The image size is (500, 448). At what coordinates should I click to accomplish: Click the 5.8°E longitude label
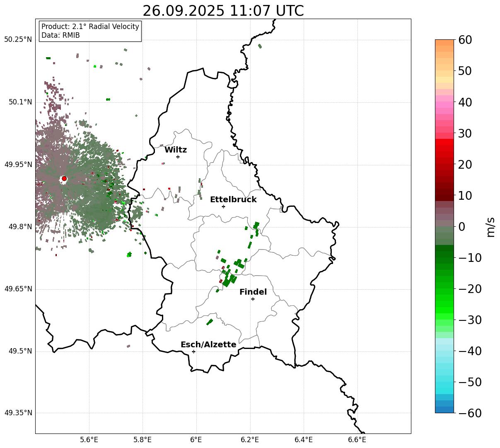(143, 440)
